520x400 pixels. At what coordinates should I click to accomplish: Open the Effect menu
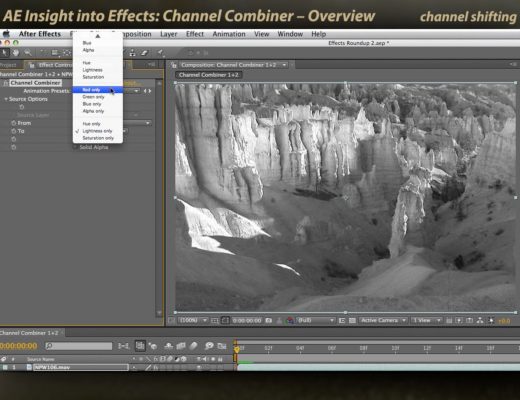pyautogui.click(x=195, y=34)
